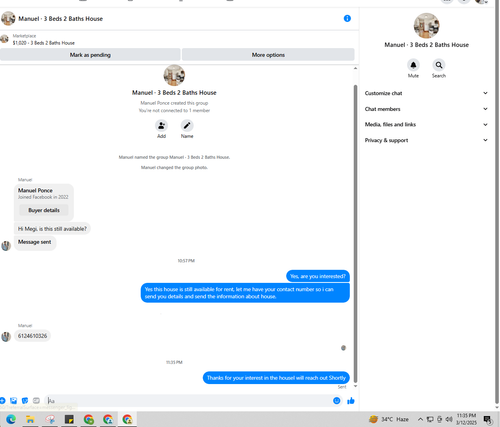The height and width of the screenshot is (427, 500).
Task: Choose a sticker from the sticker icon
Action: click(25, 400)
